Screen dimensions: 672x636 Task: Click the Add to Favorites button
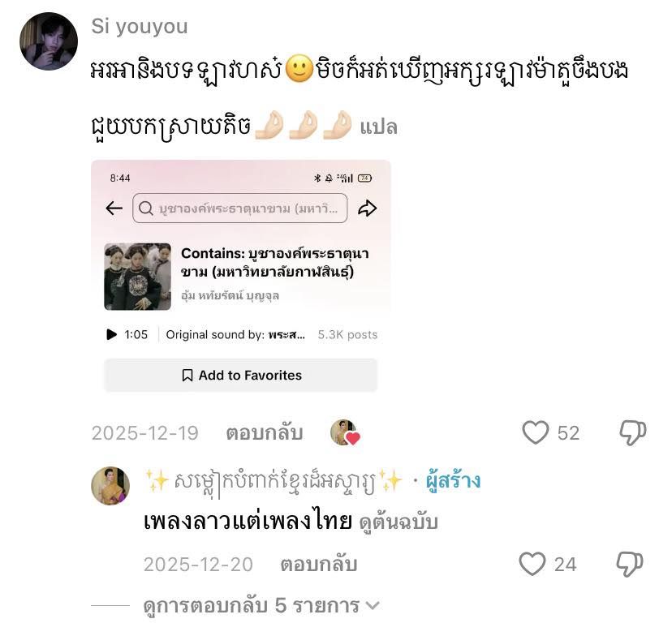240,375
